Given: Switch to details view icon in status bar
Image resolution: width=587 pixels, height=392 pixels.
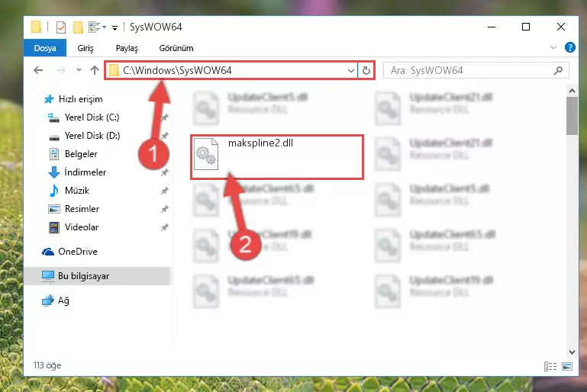Looking at the screenshot, I should (550, 366).
